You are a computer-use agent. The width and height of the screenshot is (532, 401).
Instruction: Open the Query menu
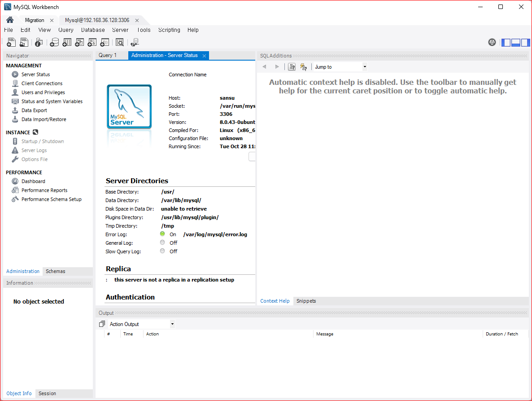[x=66, y=30]
